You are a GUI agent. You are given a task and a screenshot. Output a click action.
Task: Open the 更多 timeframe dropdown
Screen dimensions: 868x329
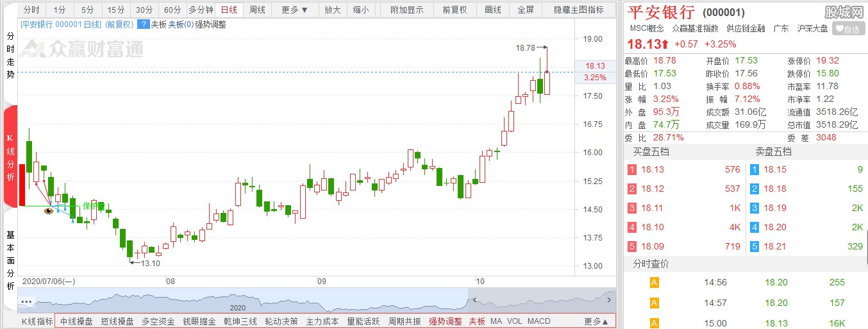coord(295,10)
